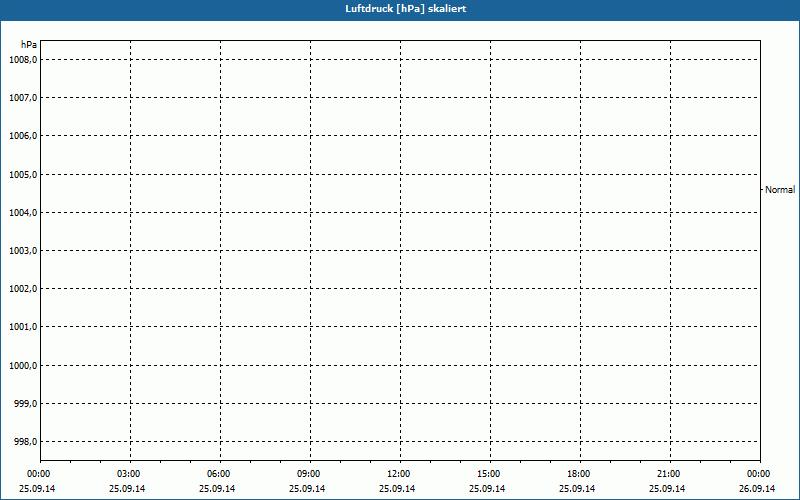Click the 09:00 time label
The width and height of the screenshot is (800, 500).
309,474
